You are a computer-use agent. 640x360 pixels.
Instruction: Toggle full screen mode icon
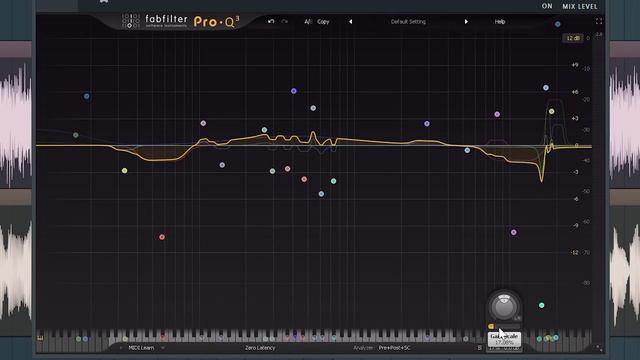(599, 21)
